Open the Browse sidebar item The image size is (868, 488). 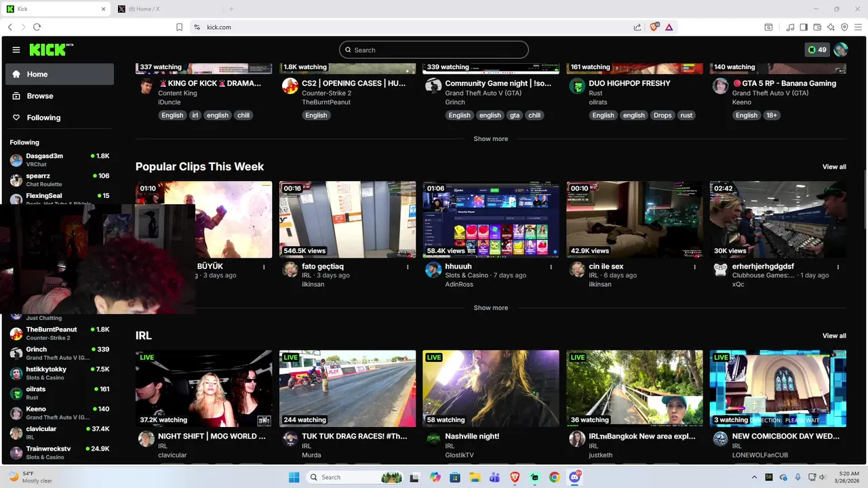[60, 96]
